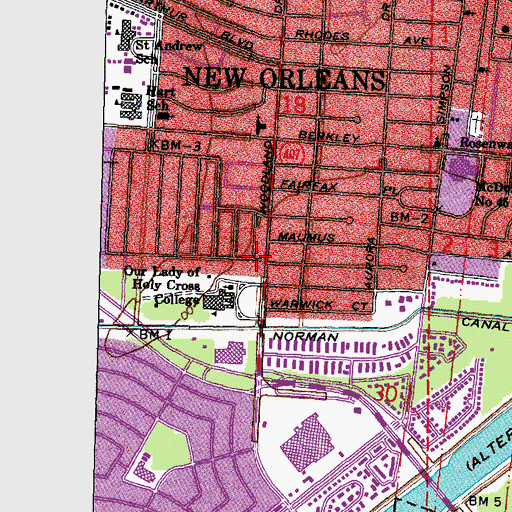Click the BM-2 benchmark label
Viewport: 512px width, 512px height.
pos(409,218)
